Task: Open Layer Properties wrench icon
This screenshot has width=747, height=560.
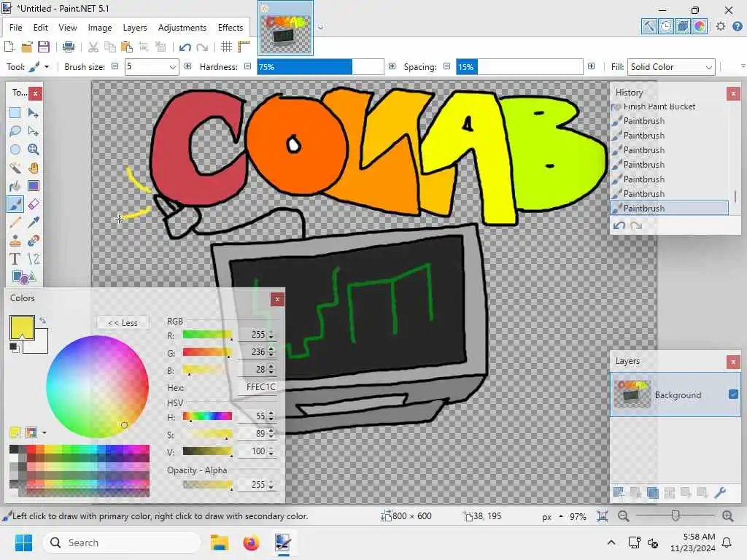Action: tap(720, 492)
